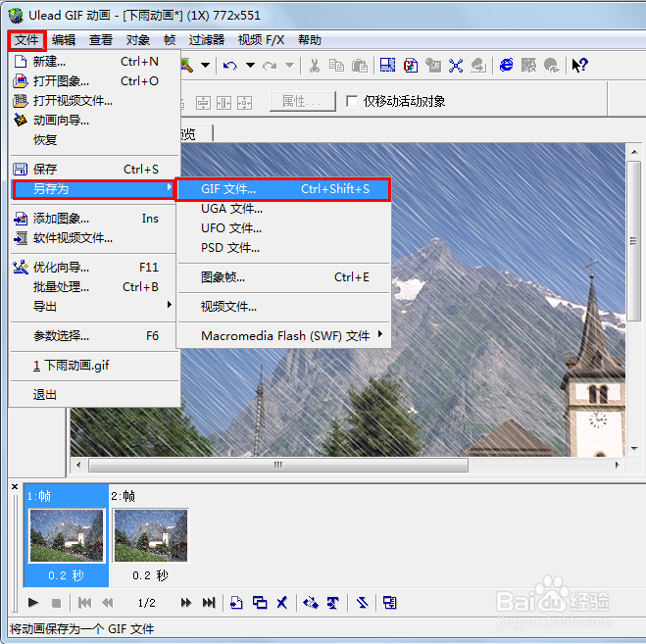Click the context help arrow-question icon
646x644 pixels.
click(580, 65)
